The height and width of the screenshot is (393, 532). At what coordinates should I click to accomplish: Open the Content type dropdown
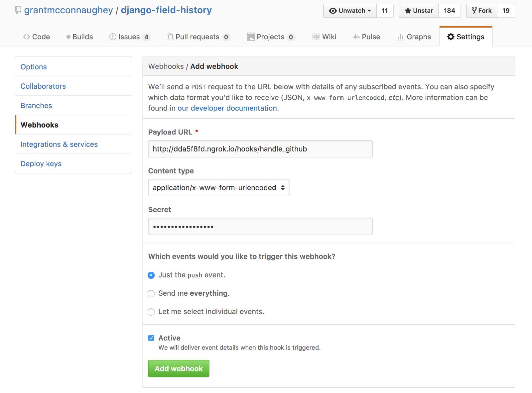[x=218, y=188]
